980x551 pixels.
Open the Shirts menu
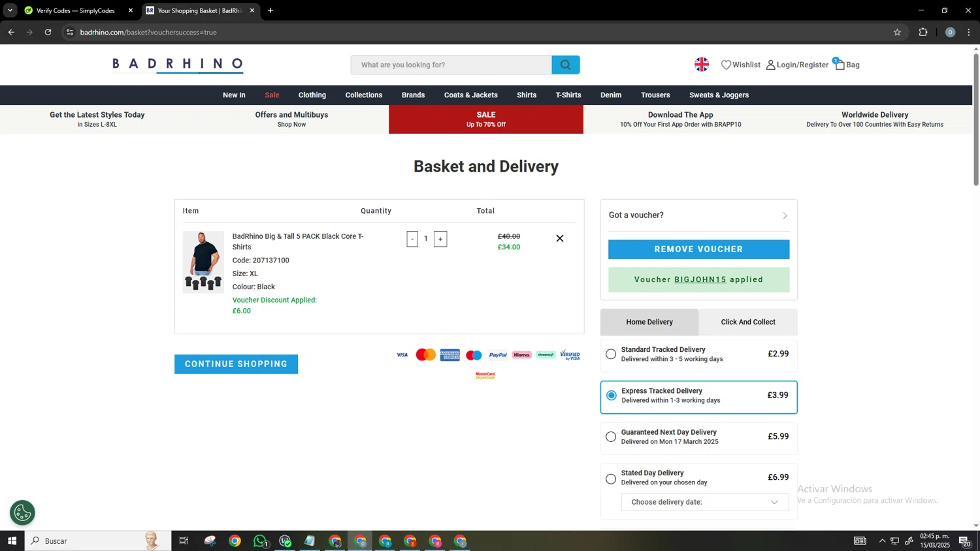coord(527,95)
